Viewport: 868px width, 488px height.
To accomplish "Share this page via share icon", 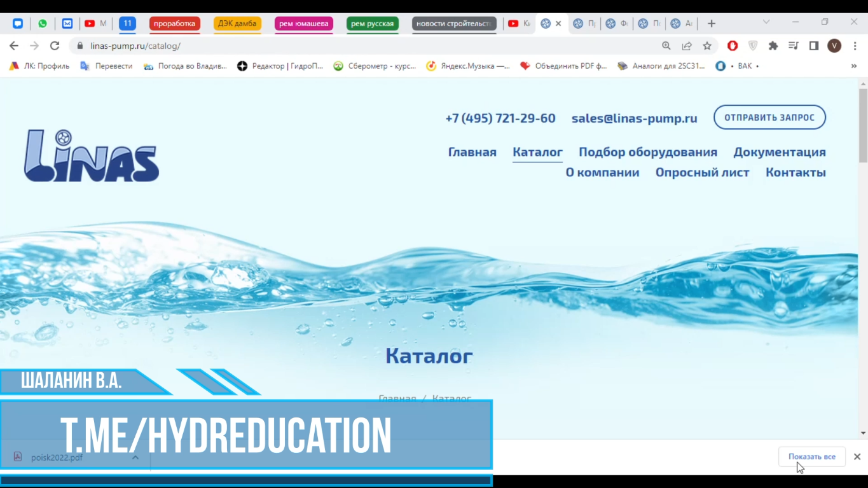I will click(687, 46).
